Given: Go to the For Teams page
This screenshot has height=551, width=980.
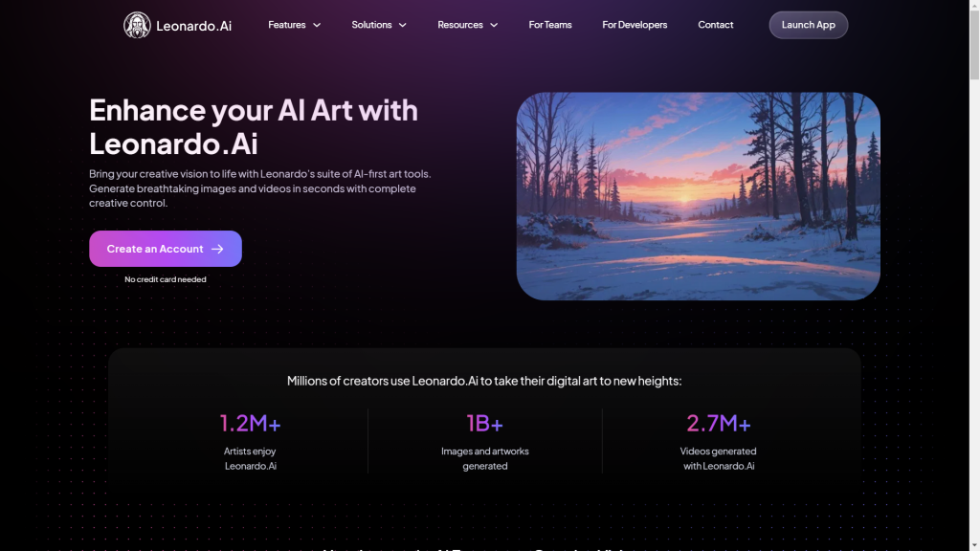Looking at the screenshot, I should pyautogui.click(x=550, y=25).
